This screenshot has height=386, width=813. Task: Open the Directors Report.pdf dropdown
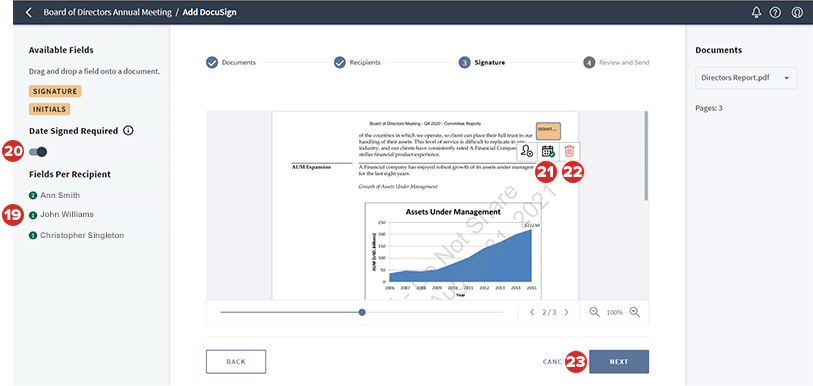click(x=746, y=78)
